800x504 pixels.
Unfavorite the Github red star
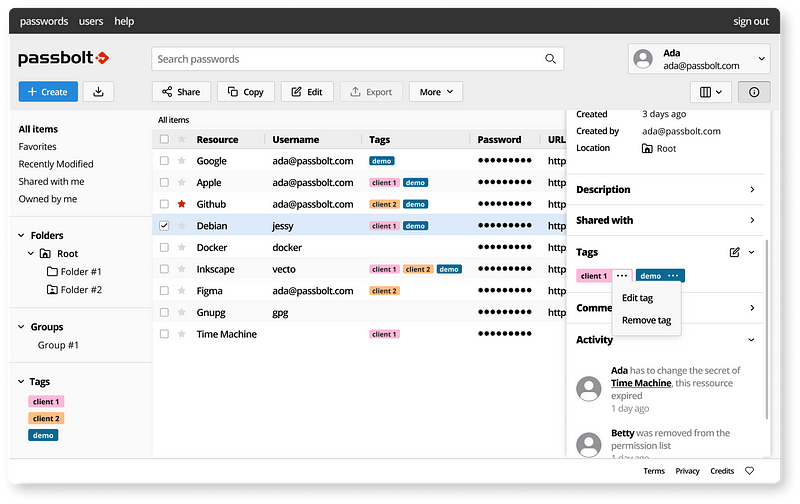182,204
